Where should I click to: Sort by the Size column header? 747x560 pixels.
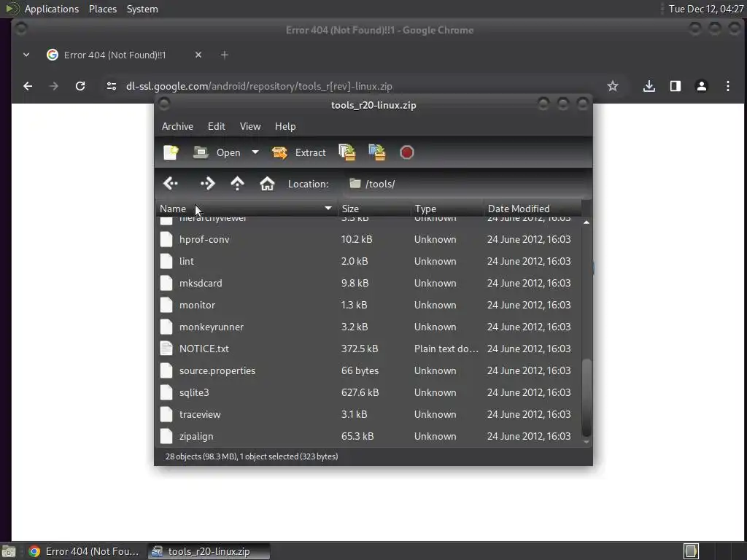374,209
